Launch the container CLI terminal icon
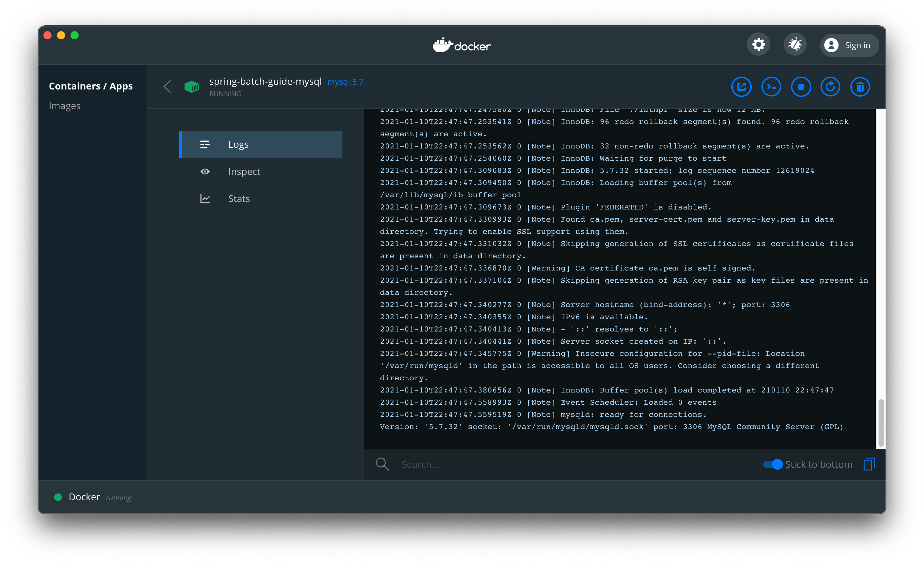This screenshot has width=924, height=564. point(771,87)
